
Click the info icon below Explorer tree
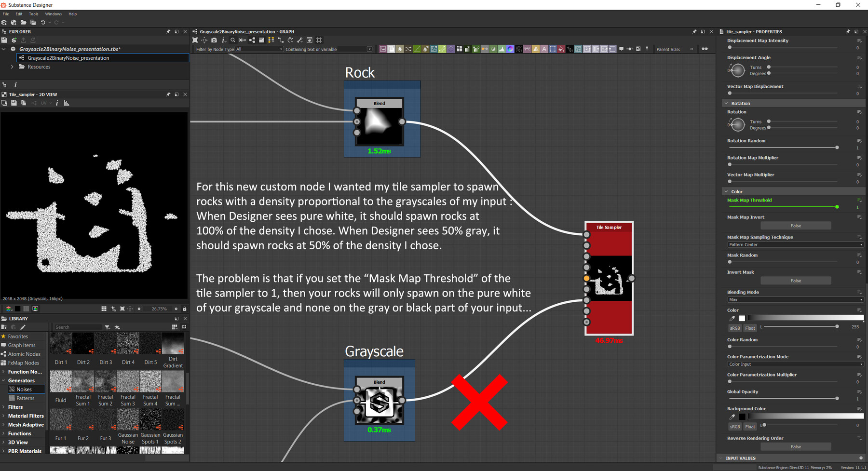click(15, 85)
